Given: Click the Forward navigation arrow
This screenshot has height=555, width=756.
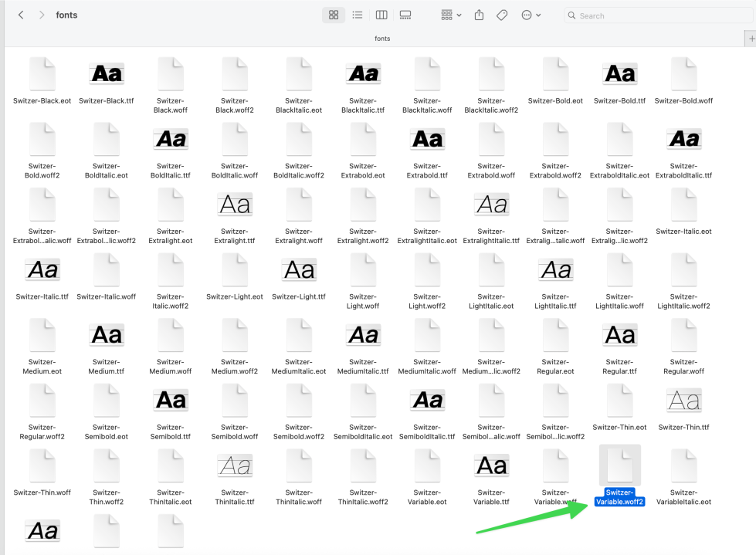Looking at the screenshot, I should [x=41, y=15].
